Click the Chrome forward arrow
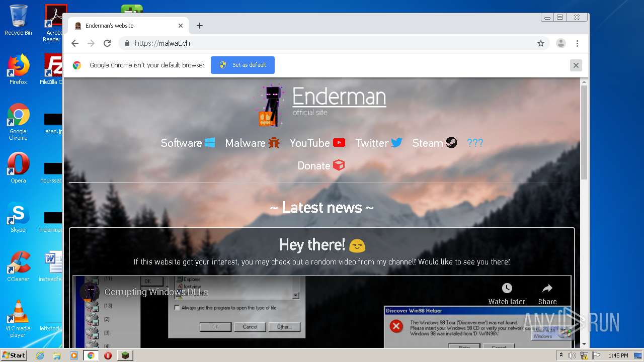Screen dimensions: 644x362 point(91,43)
